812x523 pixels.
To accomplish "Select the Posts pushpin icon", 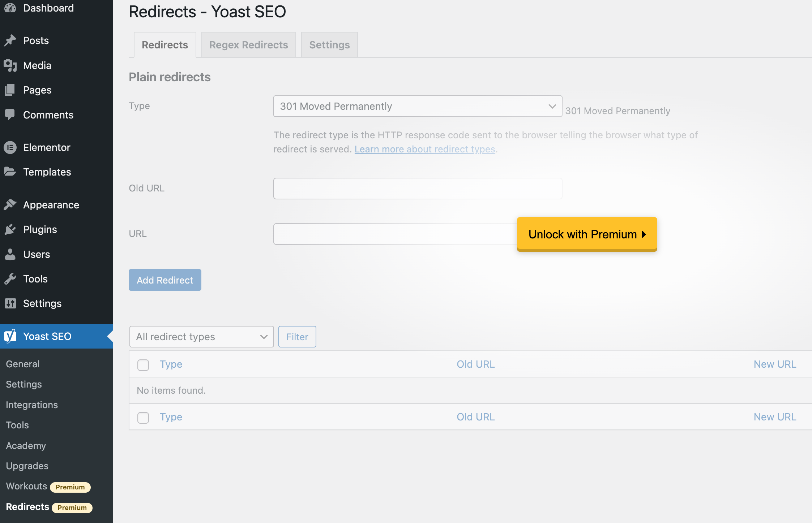I will [x=10, y=40].
